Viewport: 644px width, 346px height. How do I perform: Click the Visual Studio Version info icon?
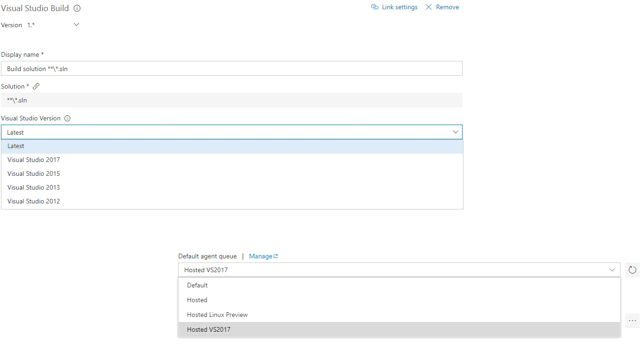(67, 119)
